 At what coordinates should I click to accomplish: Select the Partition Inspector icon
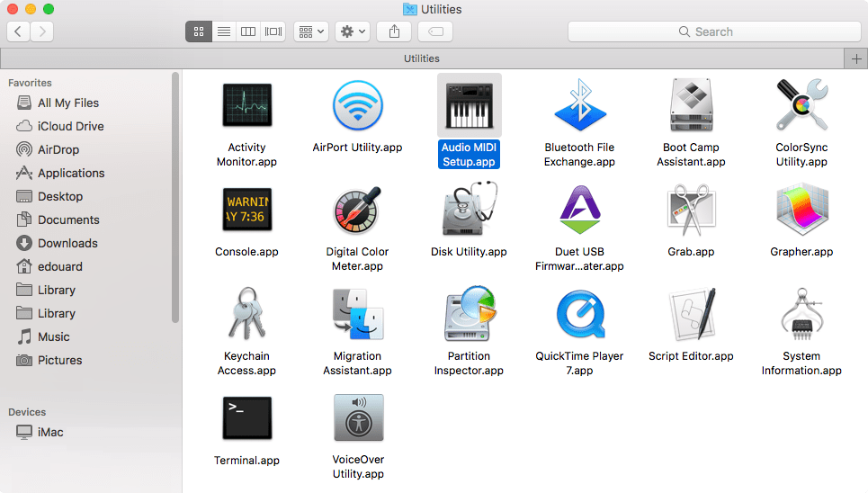coord(470,314)
